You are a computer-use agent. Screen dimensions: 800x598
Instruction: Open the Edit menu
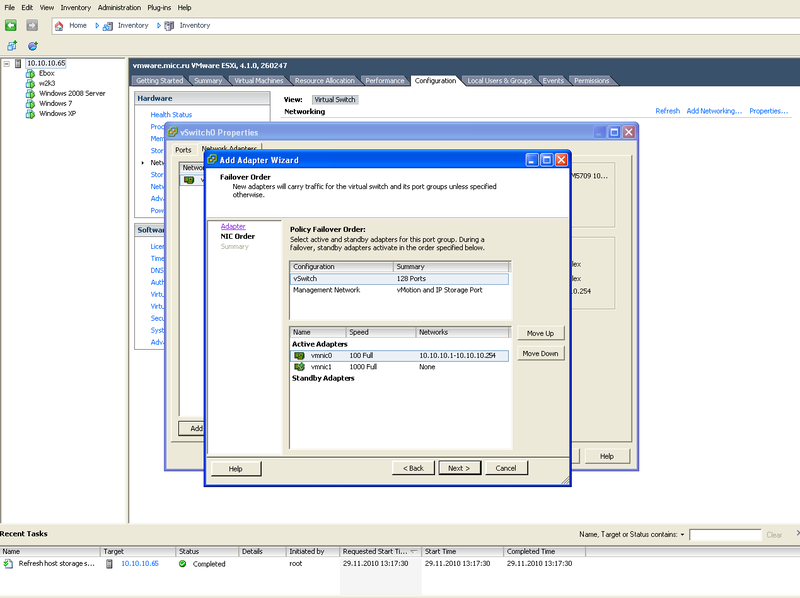coord(27,8)
